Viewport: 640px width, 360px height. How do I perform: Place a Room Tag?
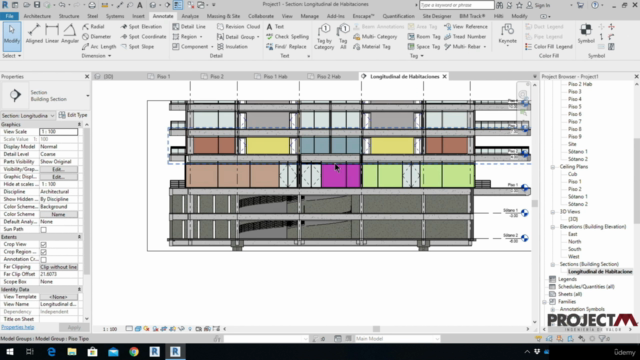pos(424,36)
